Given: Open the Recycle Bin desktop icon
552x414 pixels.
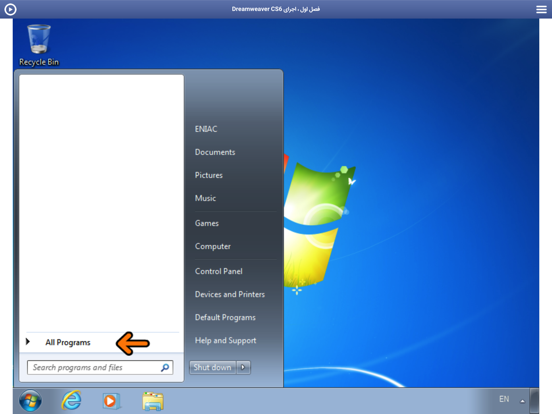Looking at the screenshot, I should coord(39,45).
